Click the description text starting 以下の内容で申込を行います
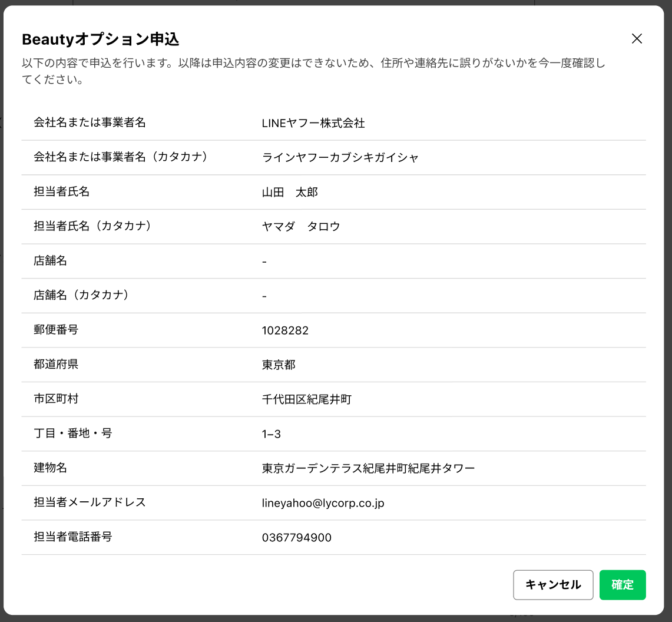This screenshot has width=672, height=622. [313, 71]
